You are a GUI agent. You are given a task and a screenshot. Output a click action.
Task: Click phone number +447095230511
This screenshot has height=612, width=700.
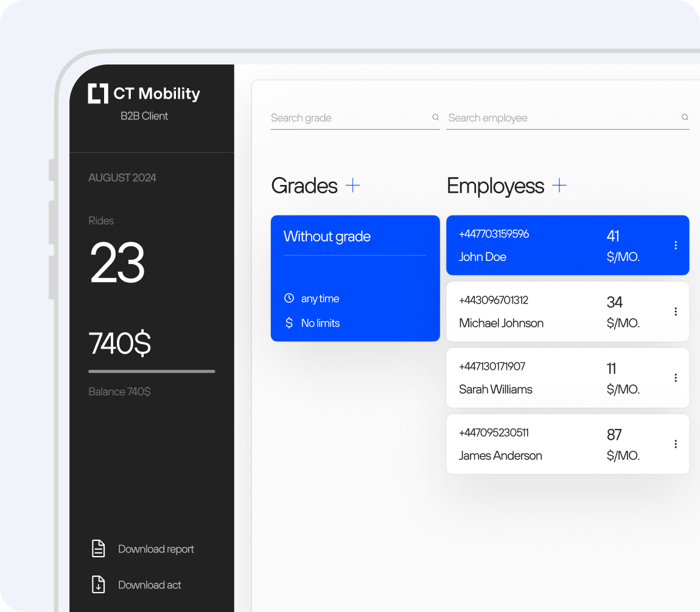[494, 433]
